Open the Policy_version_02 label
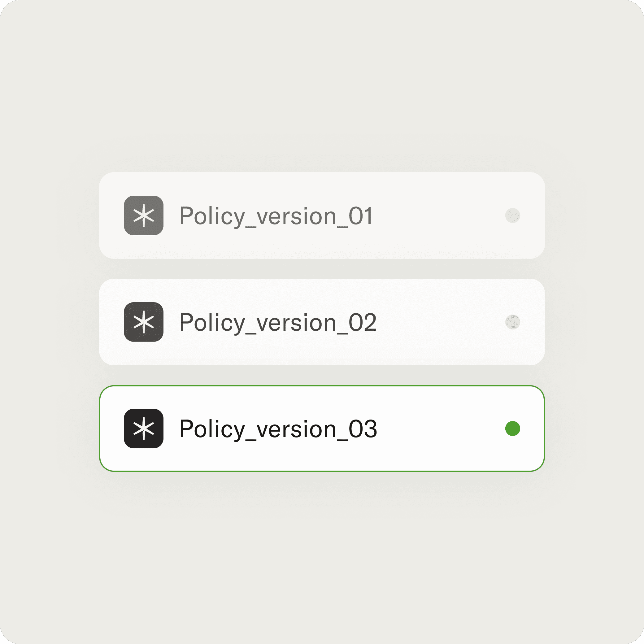 click(x=278, y=323)
